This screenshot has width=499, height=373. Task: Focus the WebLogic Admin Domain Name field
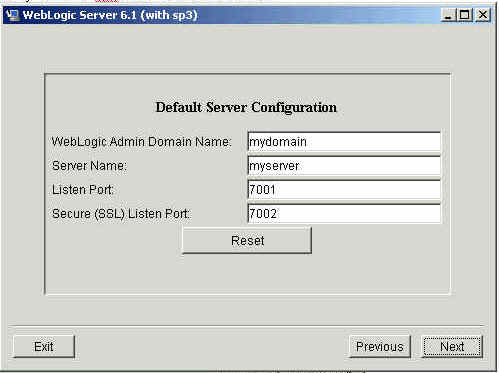click(344, 142)
